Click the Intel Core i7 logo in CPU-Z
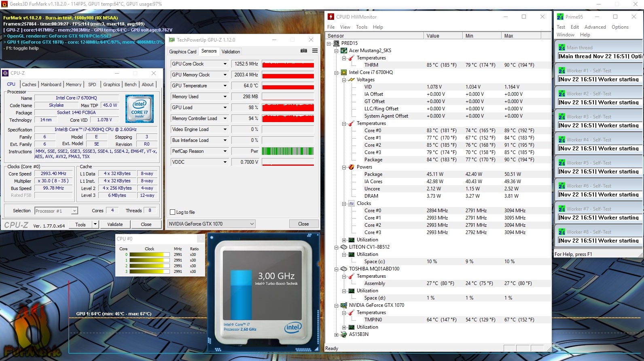 pyautogui.click(x=140, y=109)
